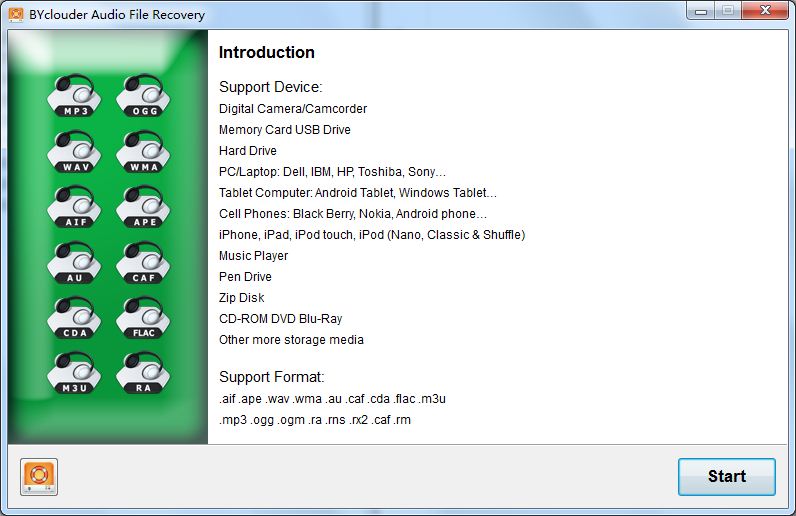Click 'CD-ROM DVD Blu-Ray' line
This screenshot has height=516, width=796.
tap(281, 319)
